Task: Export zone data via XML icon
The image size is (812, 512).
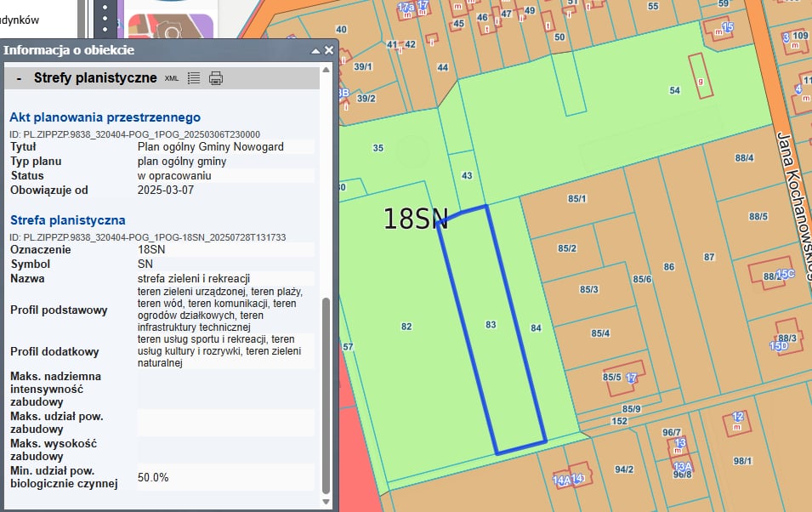Action: 172,78
